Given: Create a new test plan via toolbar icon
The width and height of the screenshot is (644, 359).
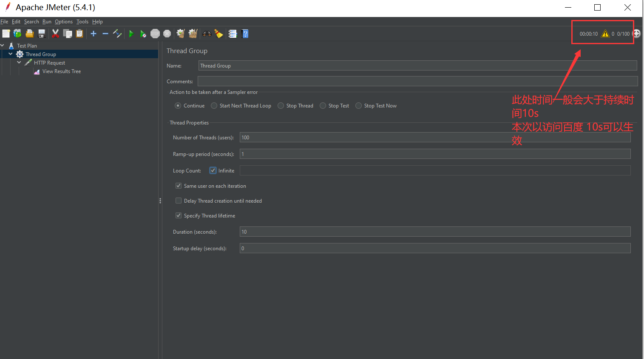Looking at the screenshot, I should point(6,34).
